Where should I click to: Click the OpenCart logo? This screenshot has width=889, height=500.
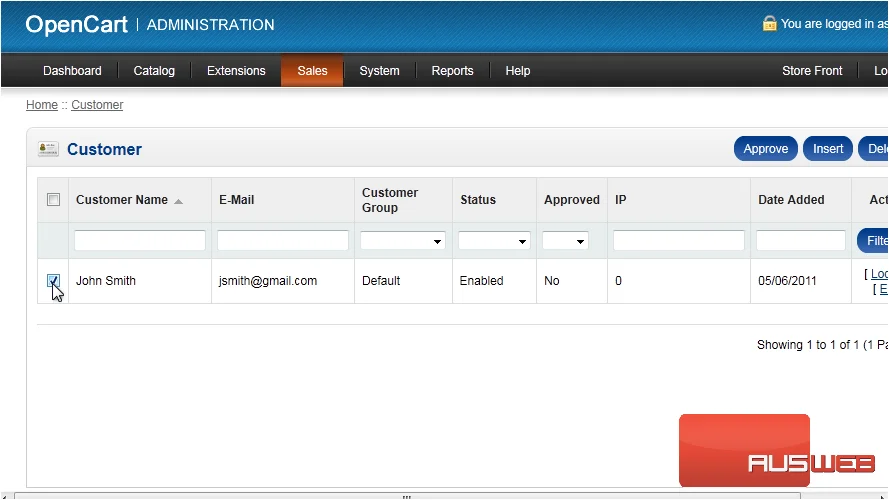(x=77, y=24)
